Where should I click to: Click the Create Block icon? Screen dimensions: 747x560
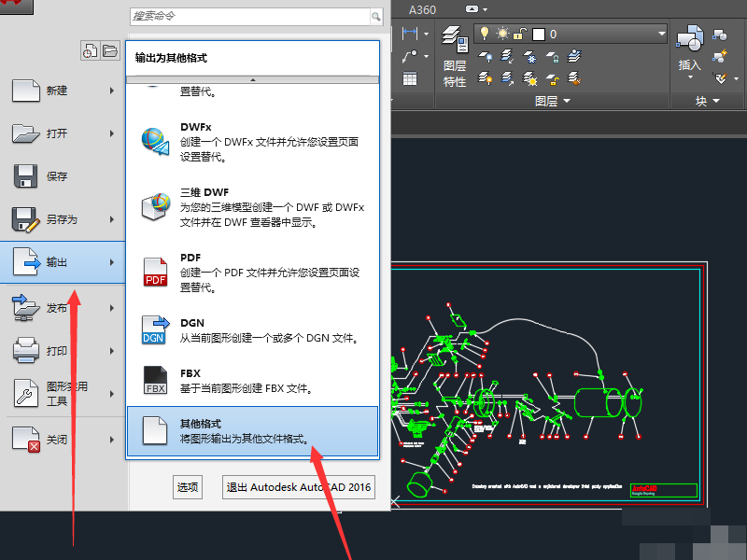[719, 35]
